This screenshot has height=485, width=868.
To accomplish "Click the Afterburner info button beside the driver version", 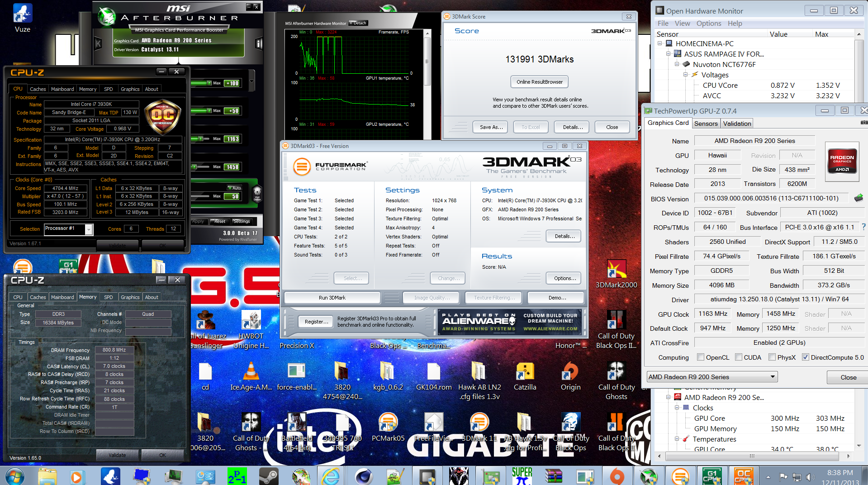I will (x=259, y=44).
